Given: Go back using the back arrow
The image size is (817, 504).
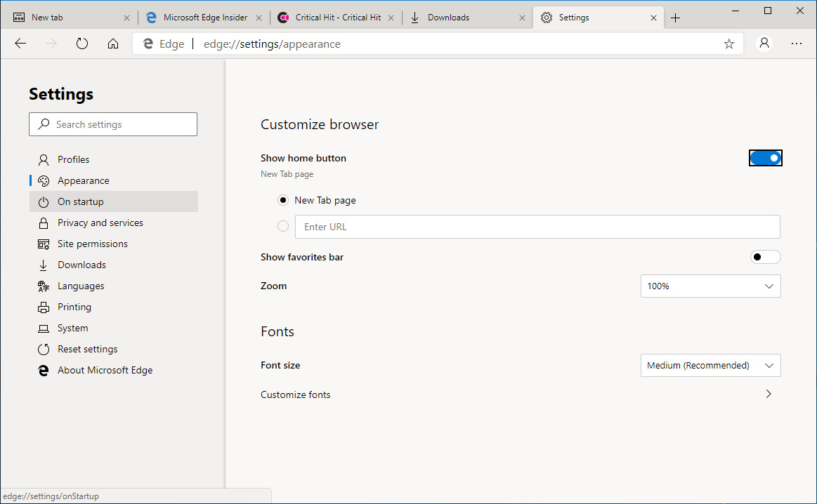Looking at the screenshot, I should (20, 44).
